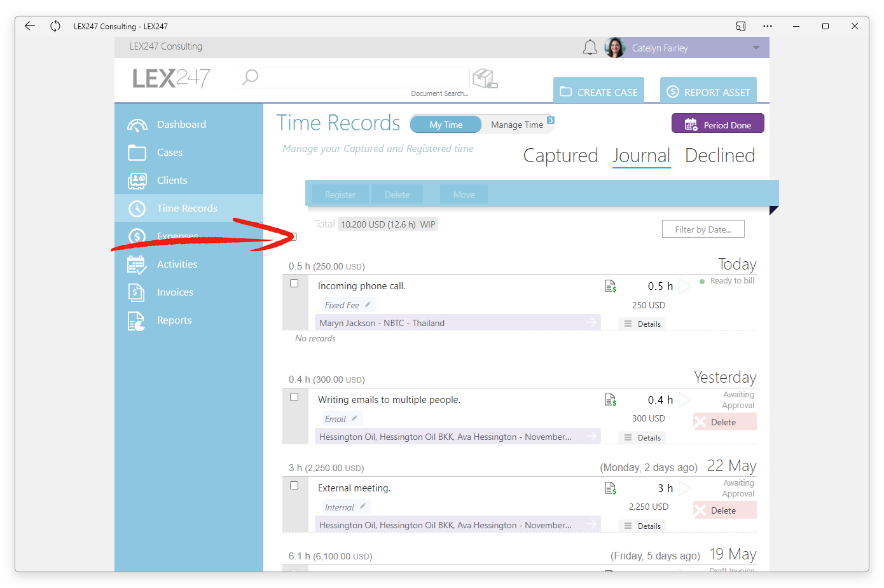
Task: Switch to the Captured tab
Action: coord(561,156)
